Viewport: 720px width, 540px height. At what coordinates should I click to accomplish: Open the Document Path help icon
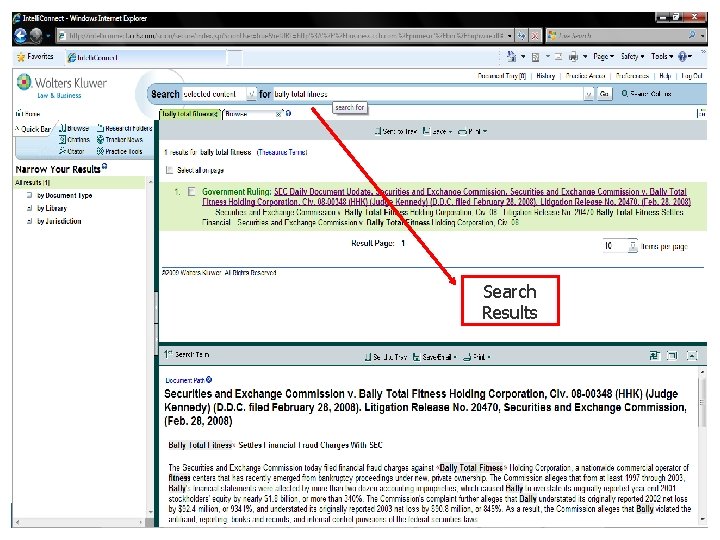coord(209,380)
